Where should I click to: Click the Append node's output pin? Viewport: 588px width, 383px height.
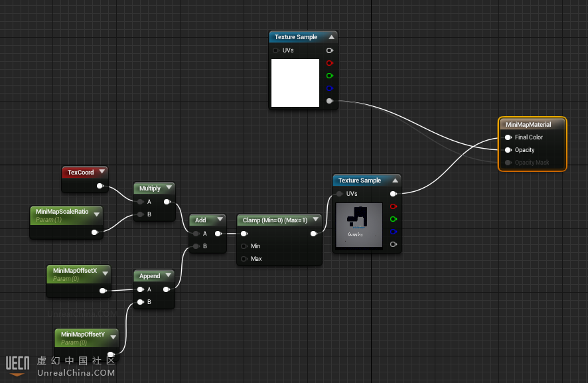[167, 289]
